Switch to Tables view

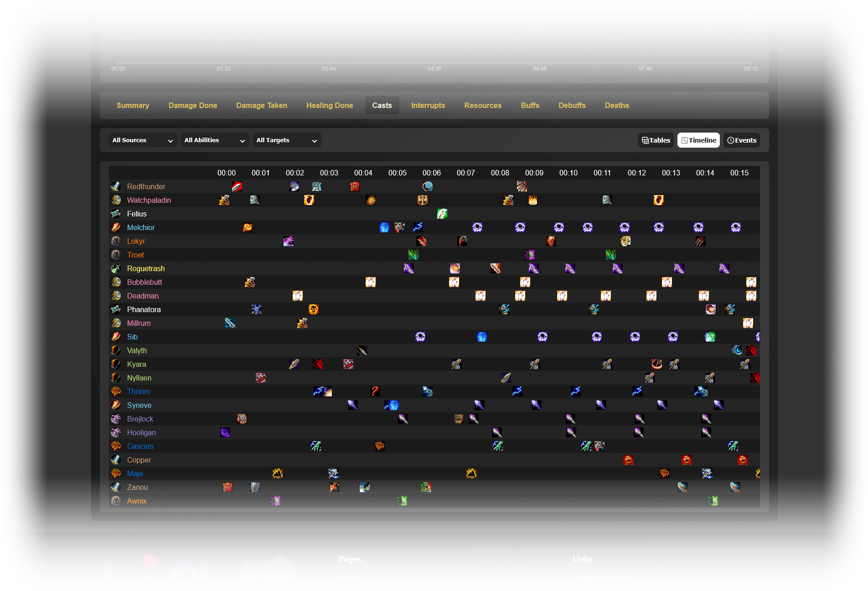[656, 140]
